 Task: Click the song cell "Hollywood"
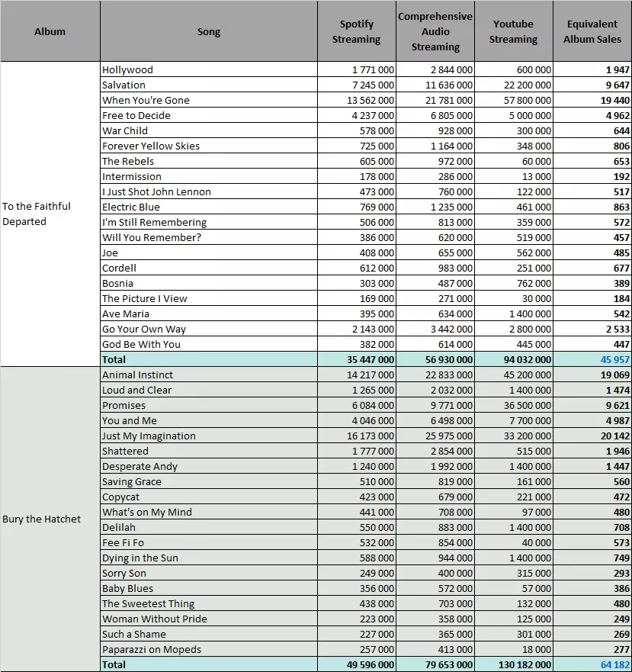(x=209, y=69)
